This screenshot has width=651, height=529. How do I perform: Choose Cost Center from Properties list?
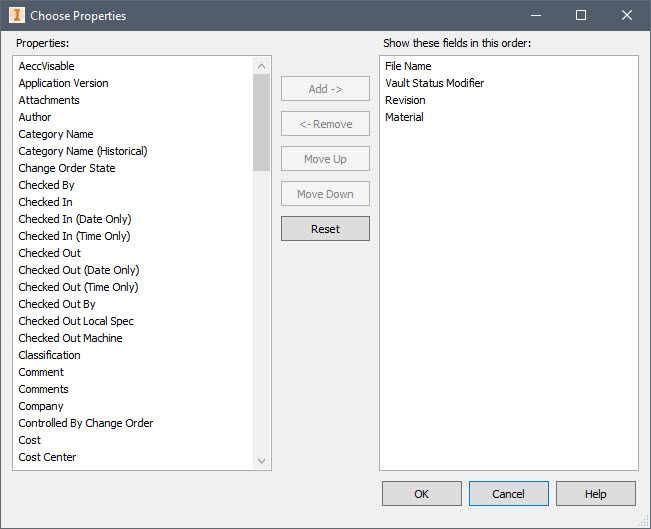pos(47,457)
